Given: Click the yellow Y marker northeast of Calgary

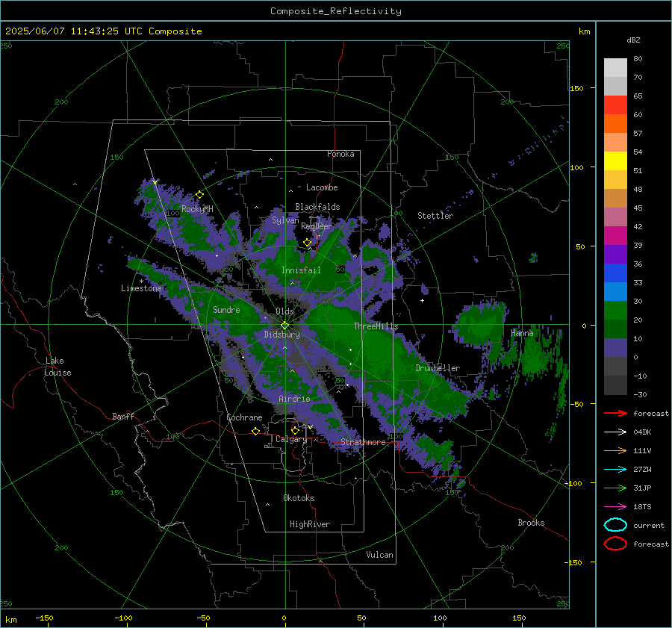Looking at the screenshot, I should (310, 427).
